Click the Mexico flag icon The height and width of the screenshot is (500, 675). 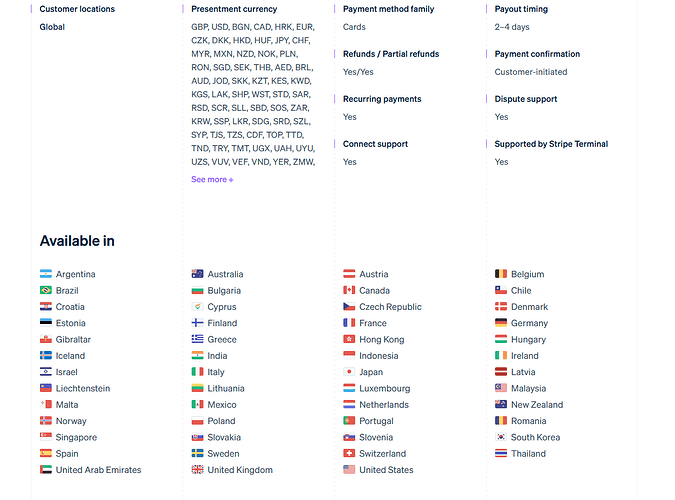(x=198, y=405)
